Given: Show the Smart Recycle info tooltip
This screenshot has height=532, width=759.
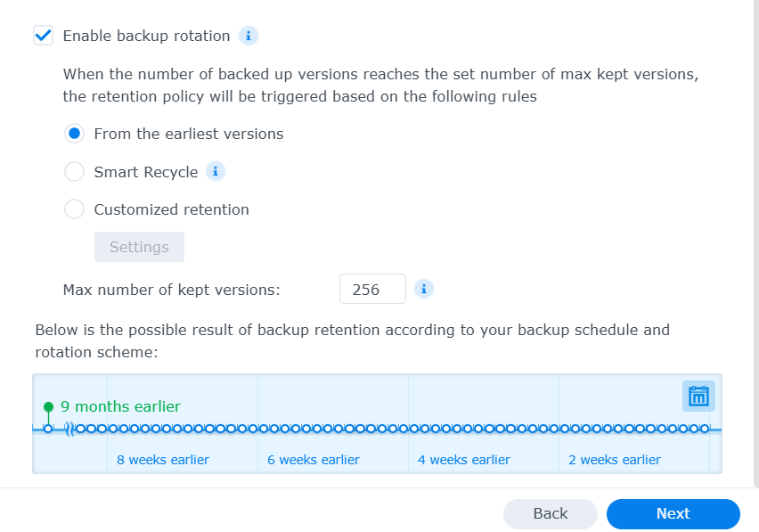Looking at the screenshot, I should tap(216, 171).
